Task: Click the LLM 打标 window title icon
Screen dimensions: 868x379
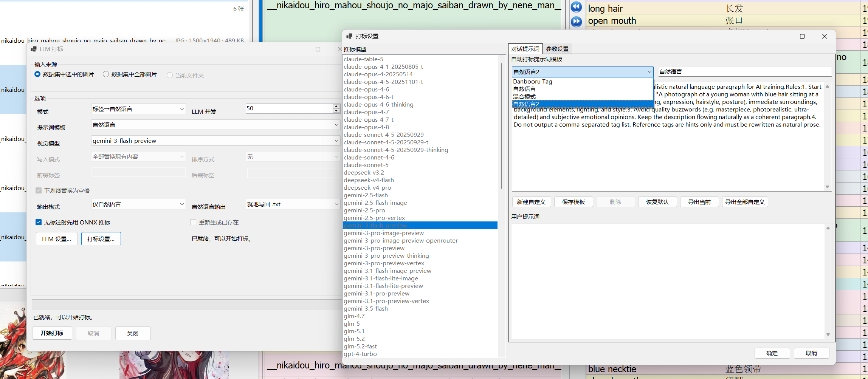Action: [34, 49]
